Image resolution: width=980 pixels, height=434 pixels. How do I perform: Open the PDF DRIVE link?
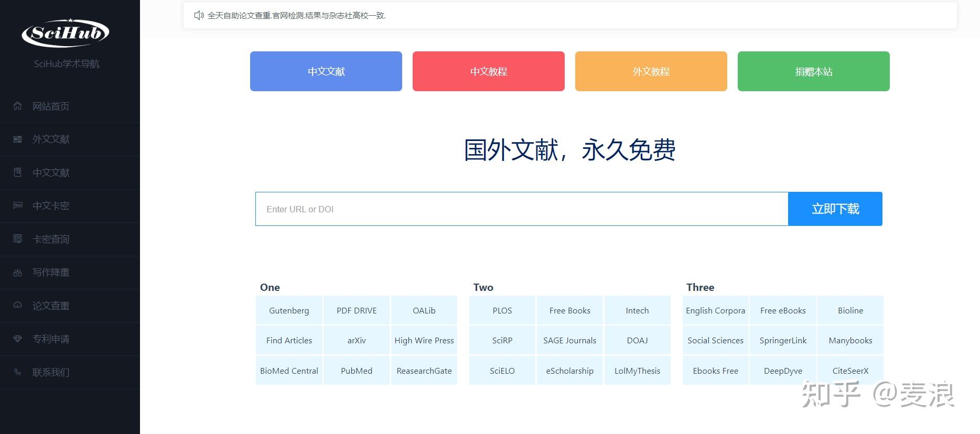click(357, 310)
